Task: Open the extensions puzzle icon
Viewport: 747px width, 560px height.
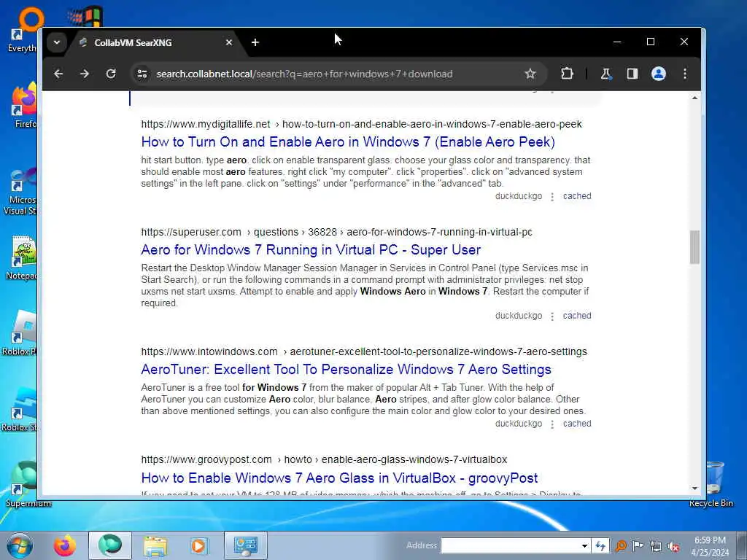Action: [567, 74]
